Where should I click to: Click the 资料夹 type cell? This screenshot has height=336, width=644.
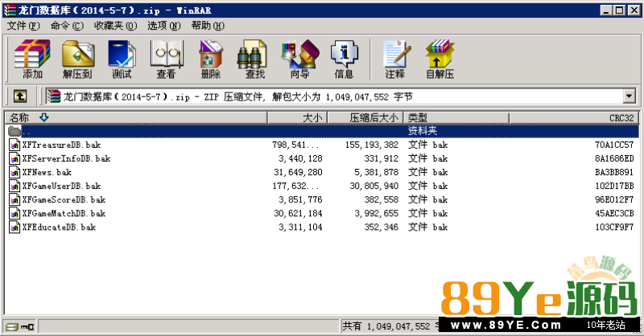423,131
